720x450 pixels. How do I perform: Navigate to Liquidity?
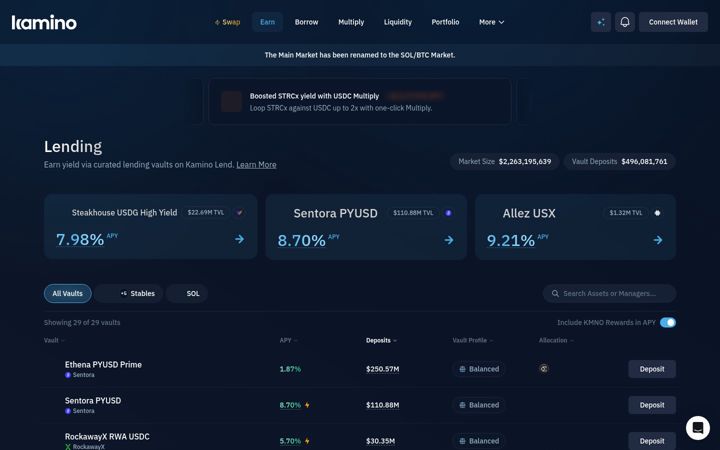tap(398, 22)
